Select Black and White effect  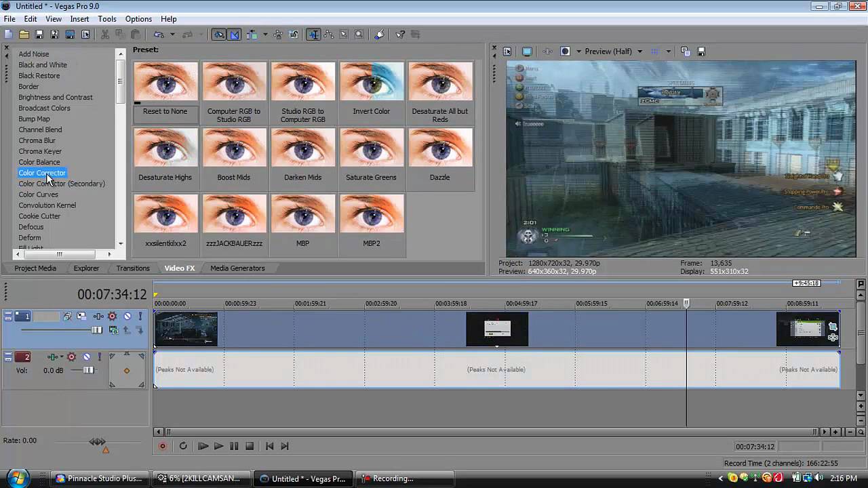point(43,65)
